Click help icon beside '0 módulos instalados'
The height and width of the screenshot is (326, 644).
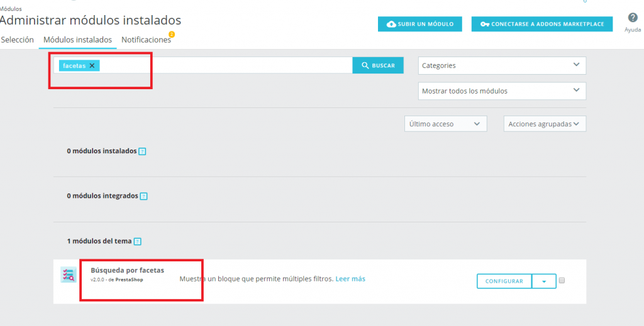tap(142, 151)
